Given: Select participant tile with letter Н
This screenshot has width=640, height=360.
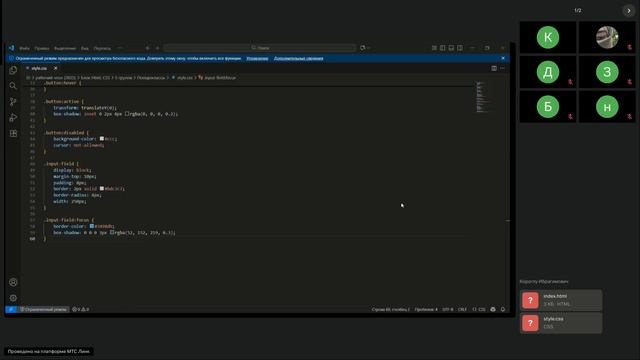Looking at the screenshot, I should click(607, 107).
